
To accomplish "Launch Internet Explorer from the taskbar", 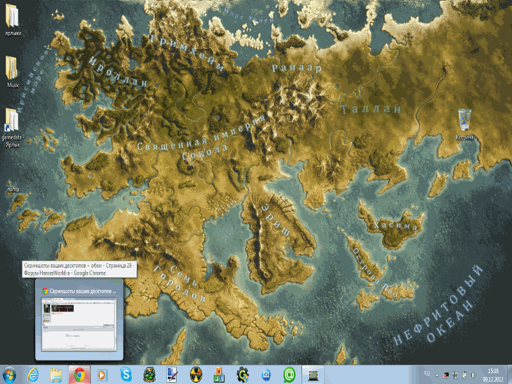I will point(33,375).
